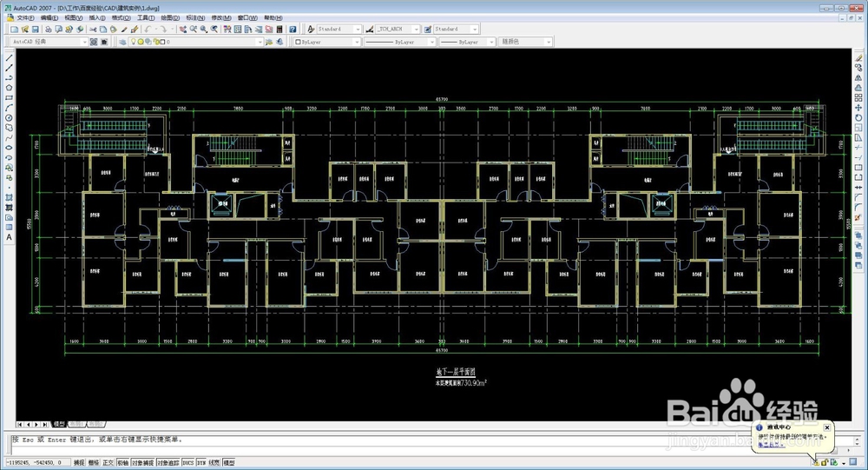Toggle the 正交 ortho mode button
Image resolution: width=868 pixels, height=470 pixels.
pos(108,462)
